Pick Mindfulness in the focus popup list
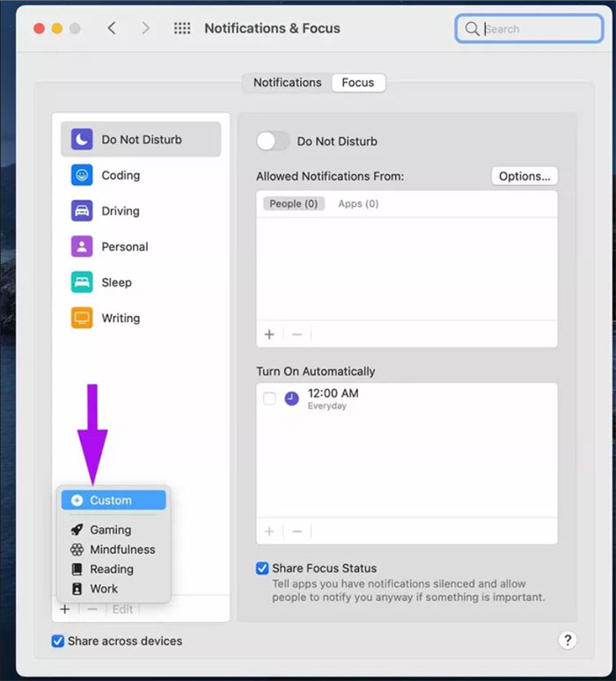Screen dimensions: 616x681 tap(121, 549)
